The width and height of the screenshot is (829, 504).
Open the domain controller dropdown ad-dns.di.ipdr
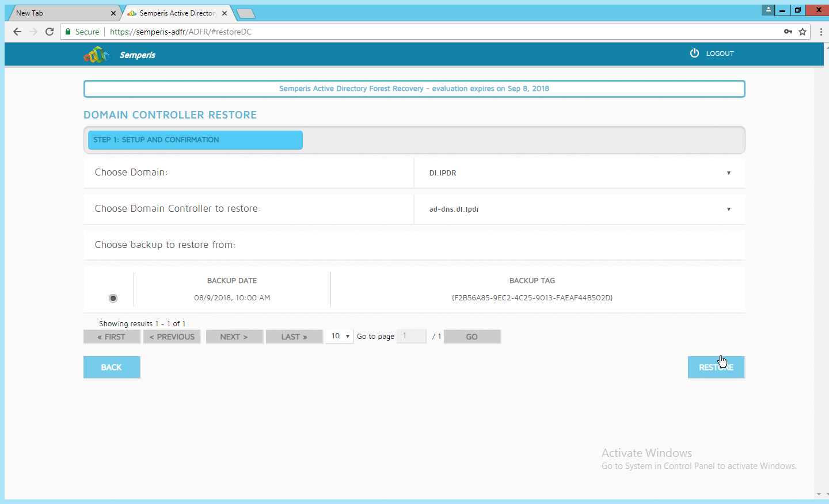pos(579,209)
